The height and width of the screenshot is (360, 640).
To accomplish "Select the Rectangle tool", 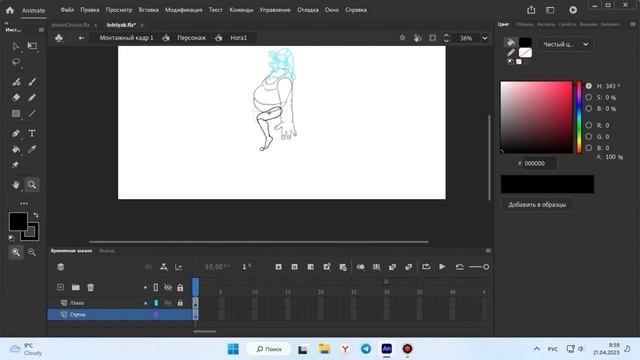I will [x=16, y=113].
